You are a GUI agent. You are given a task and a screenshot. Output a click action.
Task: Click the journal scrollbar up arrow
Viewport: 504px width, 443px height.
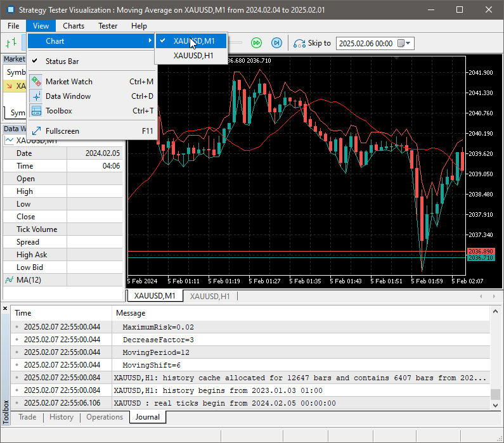coord(495,311)
